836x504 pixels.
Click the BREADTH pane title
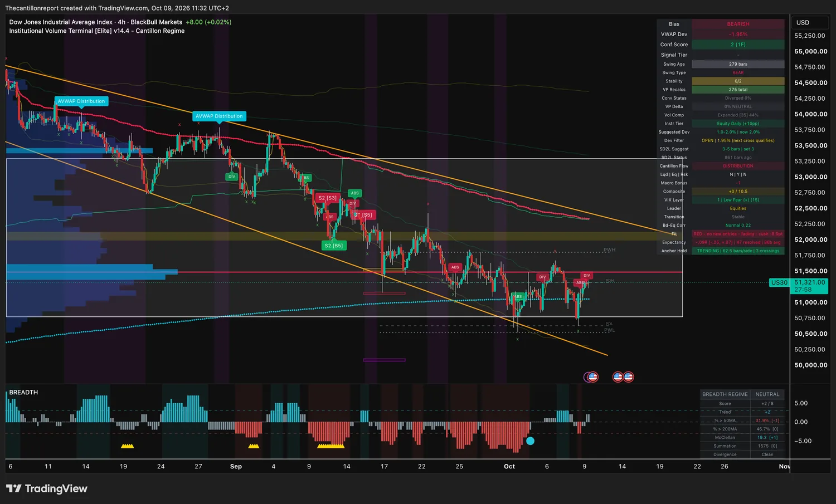(x=23, y=393)
